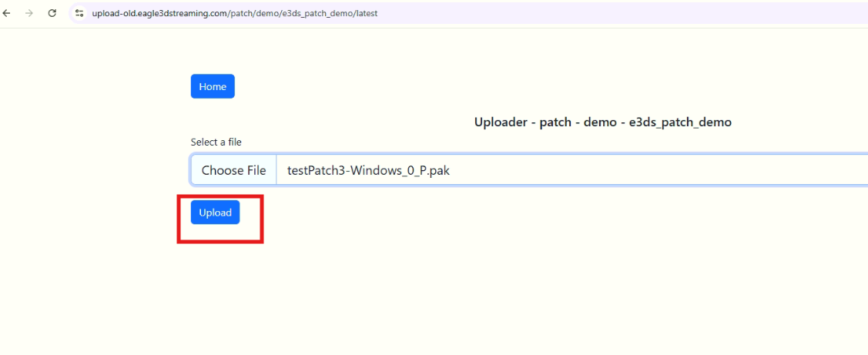Click the testPatch3-Windows_0_P.pak file name
868x355 pixels.
[368, 170]
